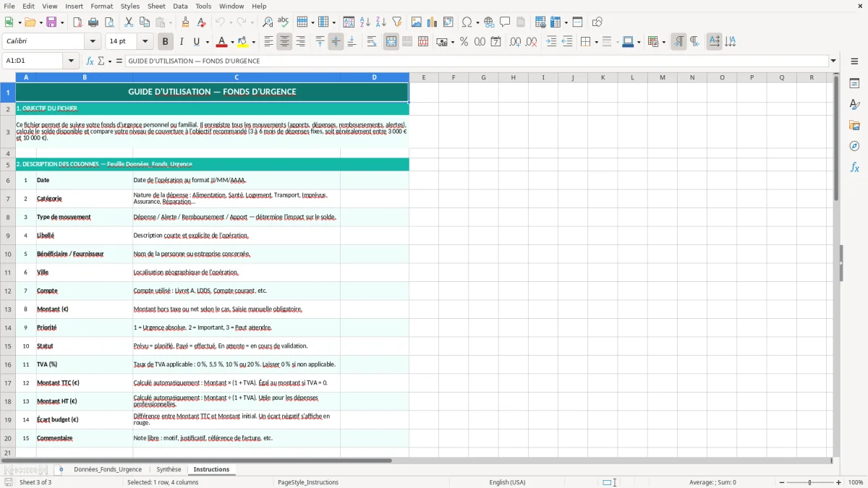This screenshot has width=868, height=488.
Task: Click the Select All corner box
Action: [8, 77]
